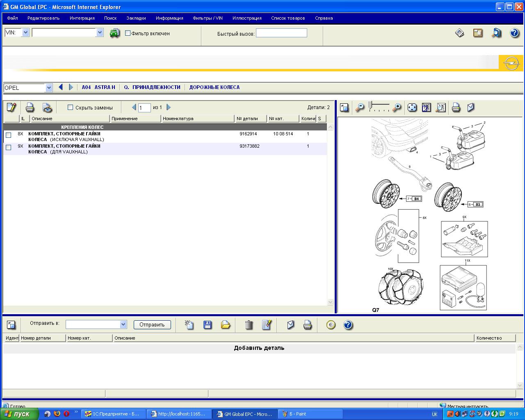Open the book icon in top-right toolbar
This screenshot has height=420, width=525.
click(x=460, y=33)
